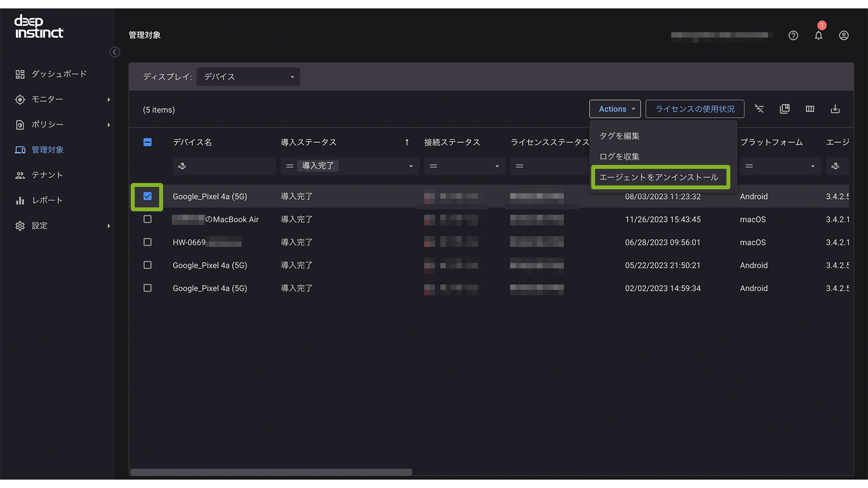Check the HW-0669 device row checkbox
Viewport: 868px width, 488px height.
click(147, 242)
